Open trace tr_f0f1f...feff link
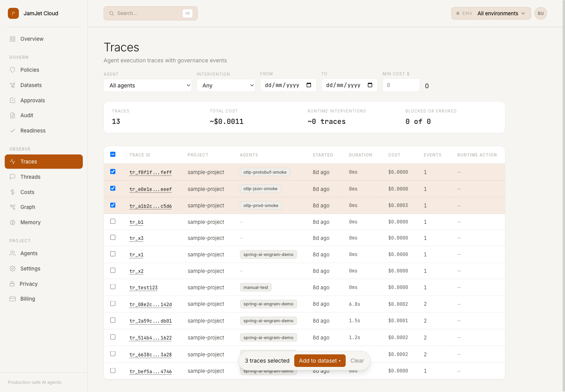This screenshot has width=565, height=392. (x=151, y=172)
